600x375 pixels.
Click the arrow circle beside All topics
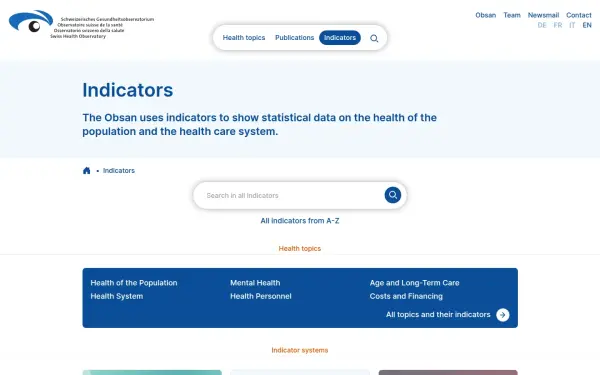point(503,315)
